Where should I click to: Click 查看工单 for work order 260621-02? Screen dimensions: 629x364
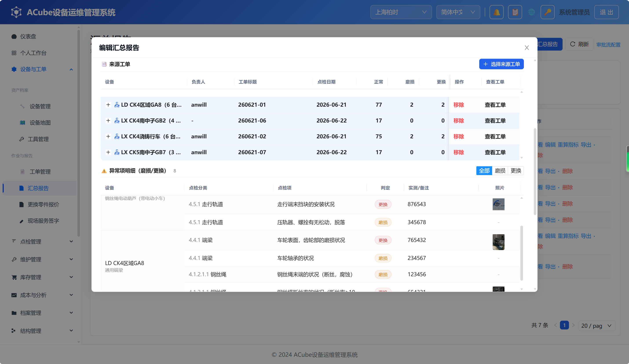[495, 137]
